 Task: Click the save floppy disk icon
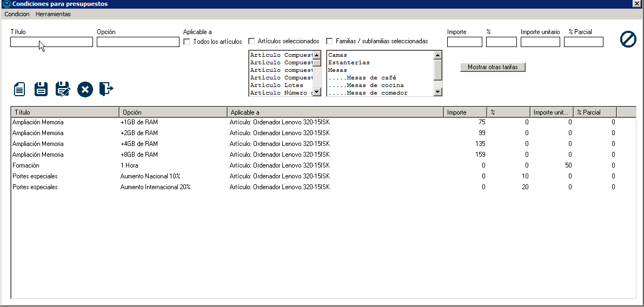point(41,89)
